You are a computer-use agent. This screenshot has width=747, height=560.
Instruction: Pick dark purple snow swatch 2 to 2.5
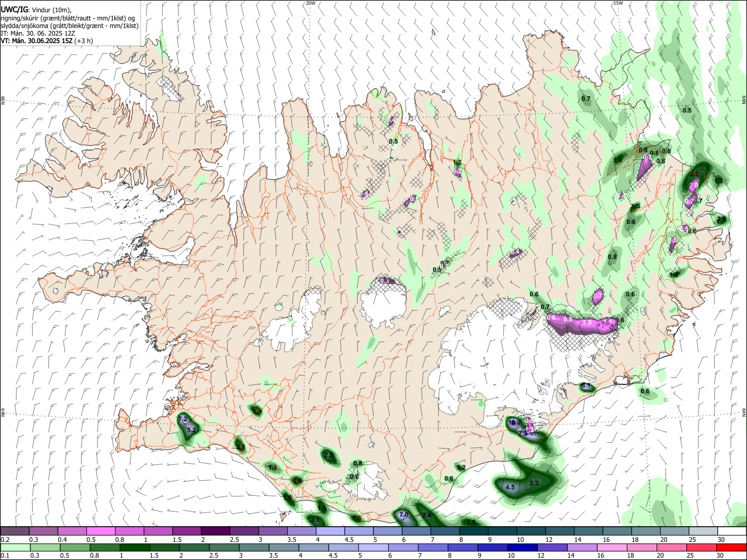click(x=215, y=531)
